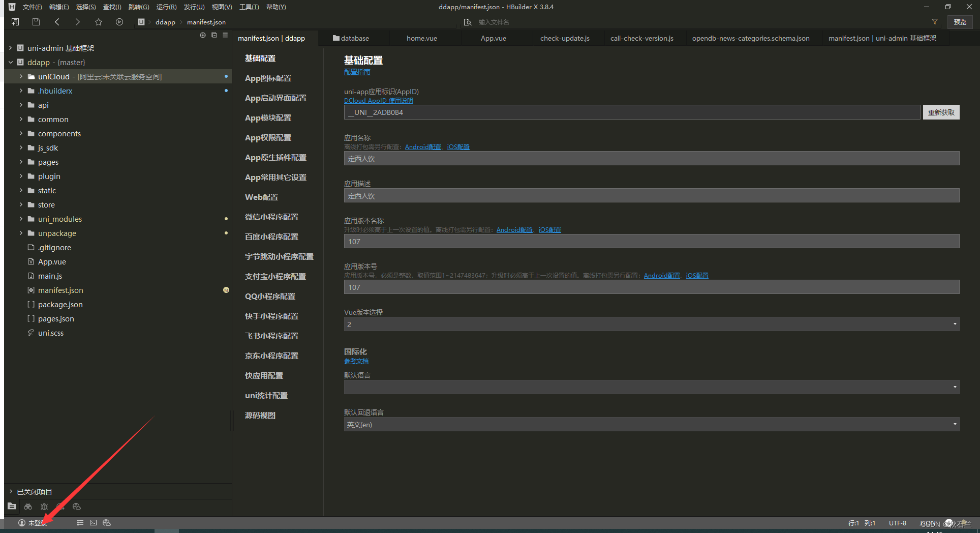980x533 pixels.
Task: Open the cloud globe icon in bottom sidebar
Action: coord(77,507)
